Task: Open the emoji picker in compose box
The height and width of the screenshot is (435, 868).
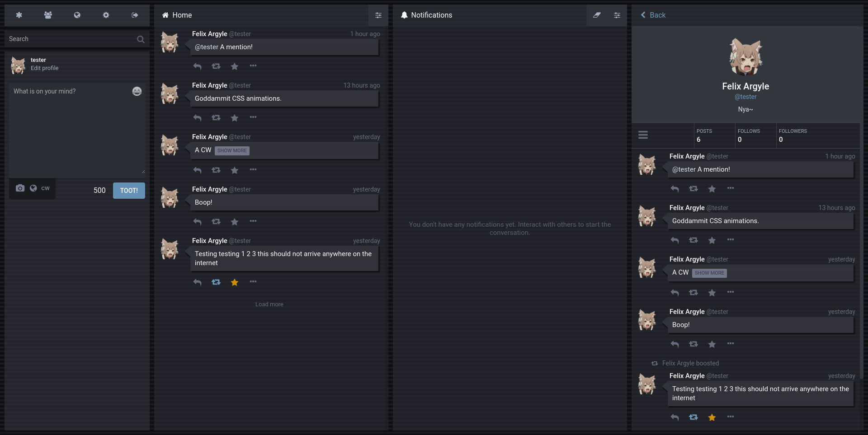Action: (x=137, y=91)
